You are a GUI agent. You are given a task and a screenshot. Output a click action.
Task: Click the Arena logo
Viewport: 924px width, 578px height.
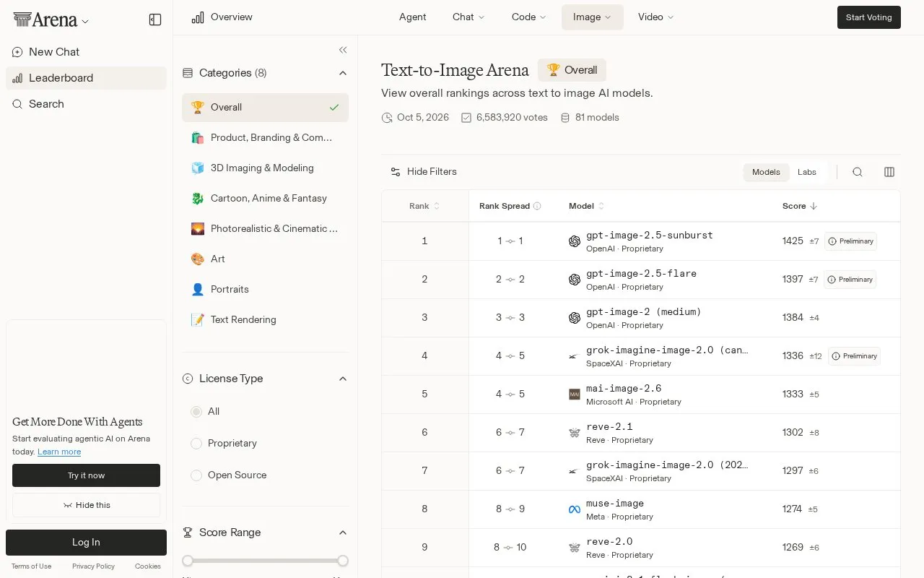point(45,20)
